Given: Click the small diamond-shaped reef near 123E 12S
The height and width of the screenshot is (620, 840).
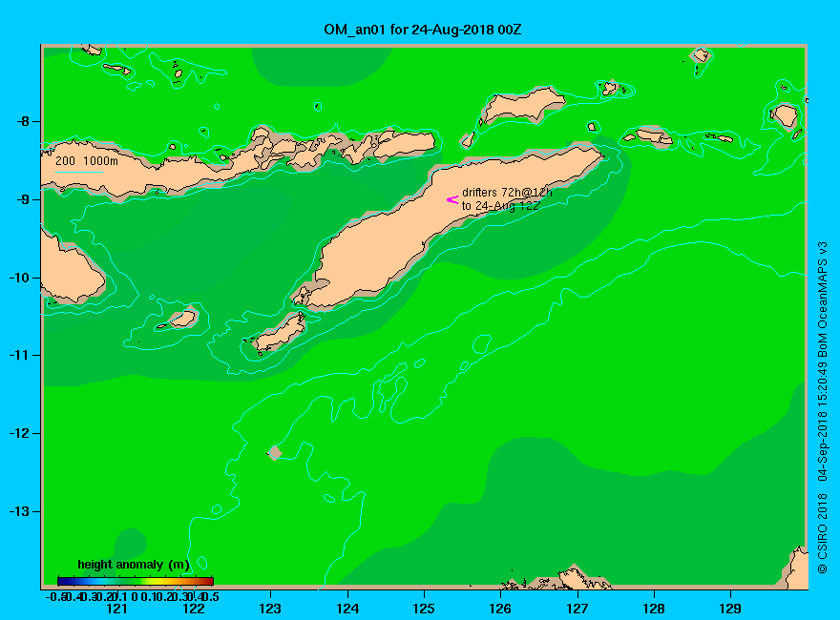Looking at the screenshot, I should coord(274,452).
